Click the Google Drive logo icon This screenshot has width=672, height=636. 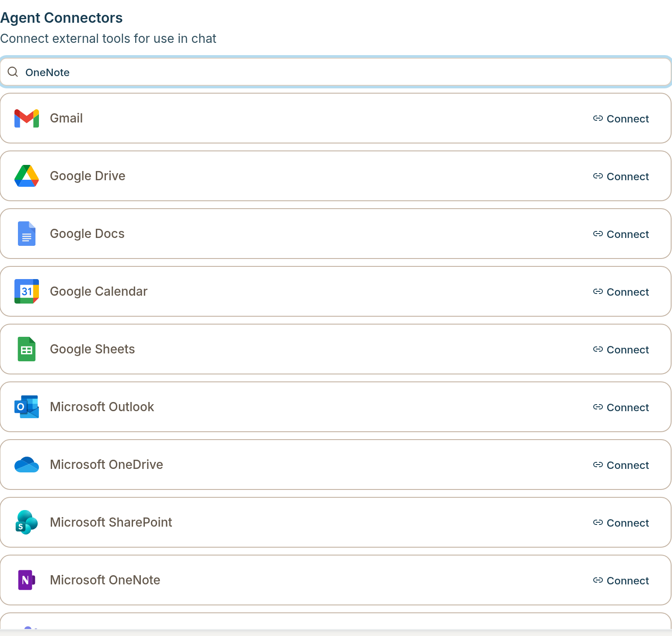pyautogui.click(x=27, y=176)
